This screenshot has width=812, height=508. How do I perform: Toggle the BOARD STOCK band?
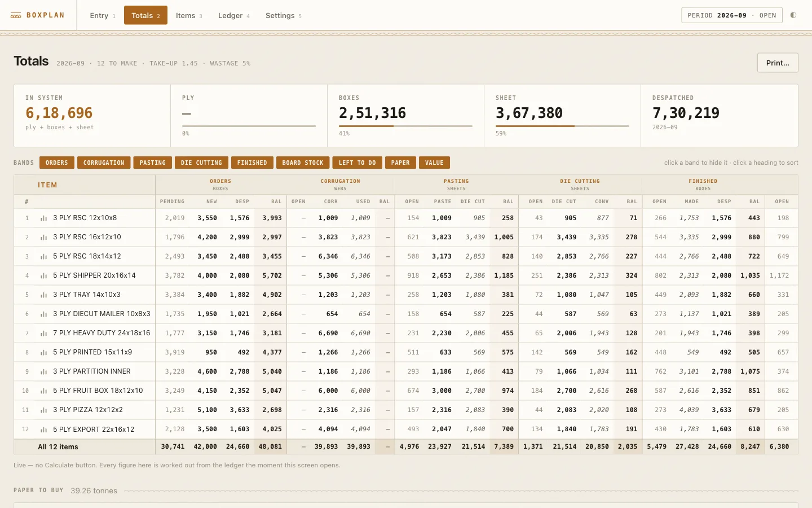303,163
